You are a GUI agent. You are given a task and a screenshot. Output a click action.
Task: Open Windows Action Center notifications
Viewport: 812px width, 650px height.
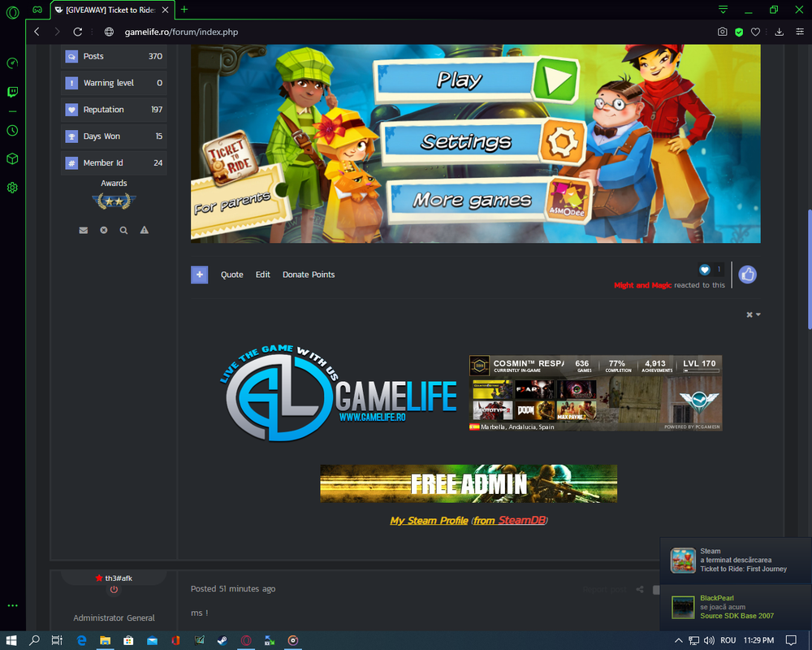pyautogui.click(x=791, y=640)
